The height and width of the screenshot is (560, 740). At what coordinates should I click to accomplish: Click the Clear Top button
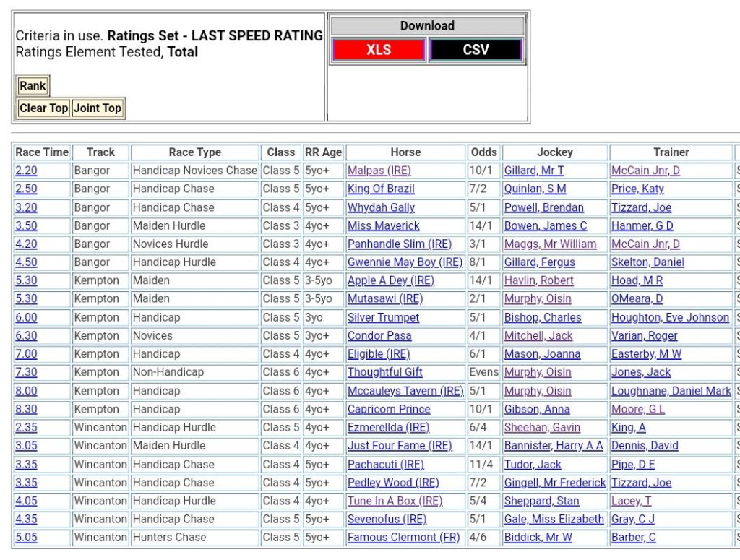(43, 108)
